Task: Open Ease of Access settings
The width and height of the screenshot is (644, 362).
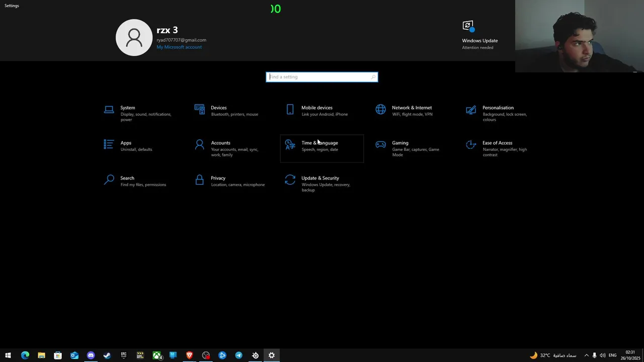Action: [x=503, y=148]
